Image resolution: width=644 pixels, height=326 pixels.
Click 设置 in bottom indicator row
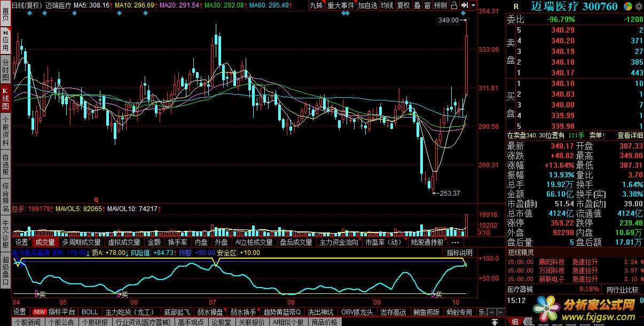click(20, 312)
